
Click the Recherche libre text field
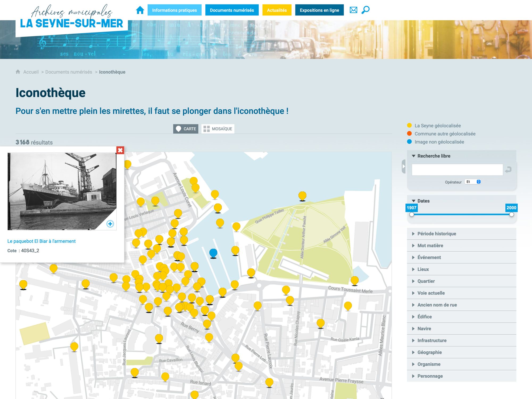[457, 170]
